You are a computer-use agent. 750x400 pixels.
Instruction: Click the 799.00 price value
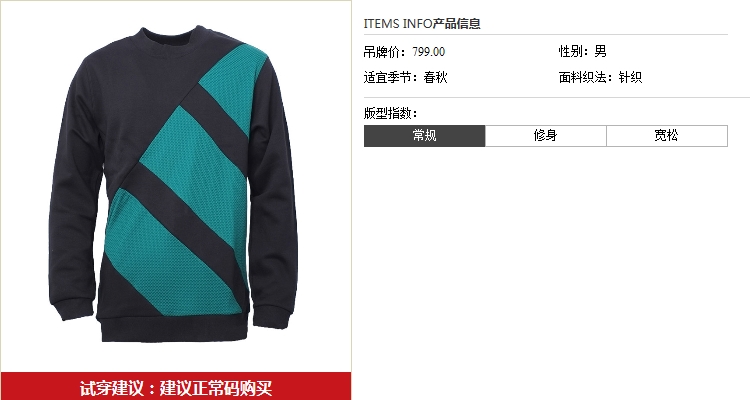coord(429,52)
